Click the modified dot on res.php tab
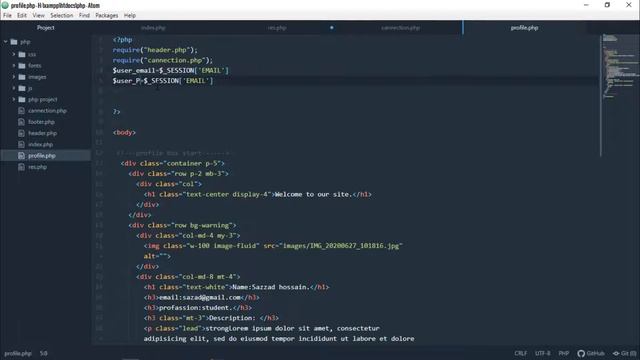This screenshot has height=360, width=640. coord(331,28)
